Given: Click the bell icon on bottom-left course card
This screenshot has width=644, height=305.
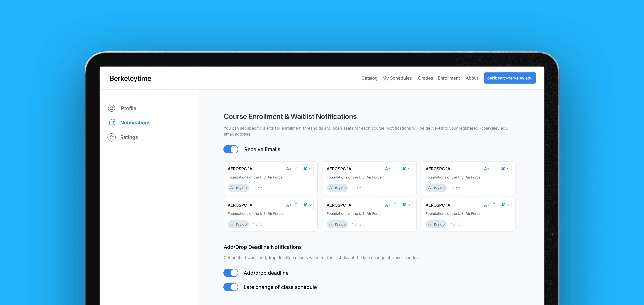Looking at the screenshot, I should pos(305,205).
